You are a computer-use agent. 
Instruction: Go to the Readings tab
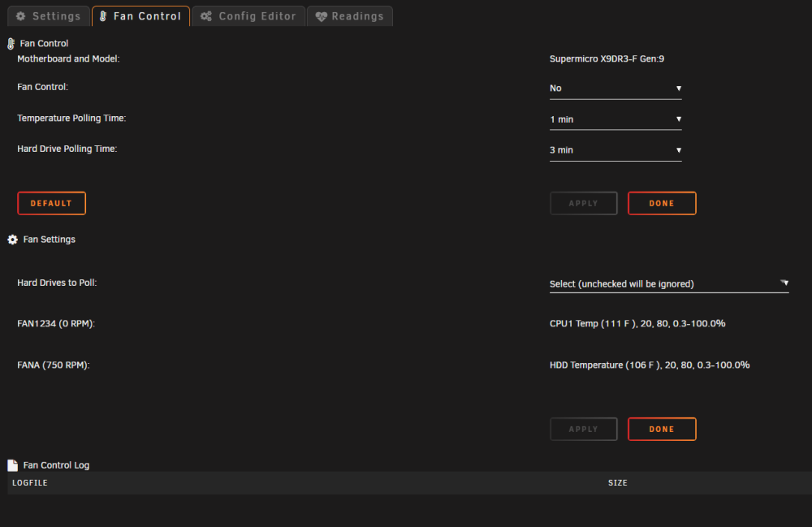(350, 16)
